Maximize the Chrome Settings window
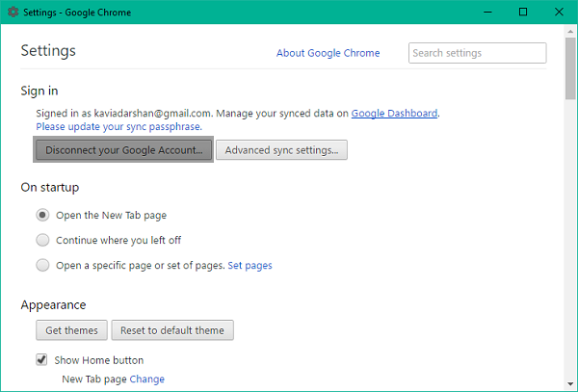Image resolution: width=578 pixels, height=392 pixels. coord(523,13)
